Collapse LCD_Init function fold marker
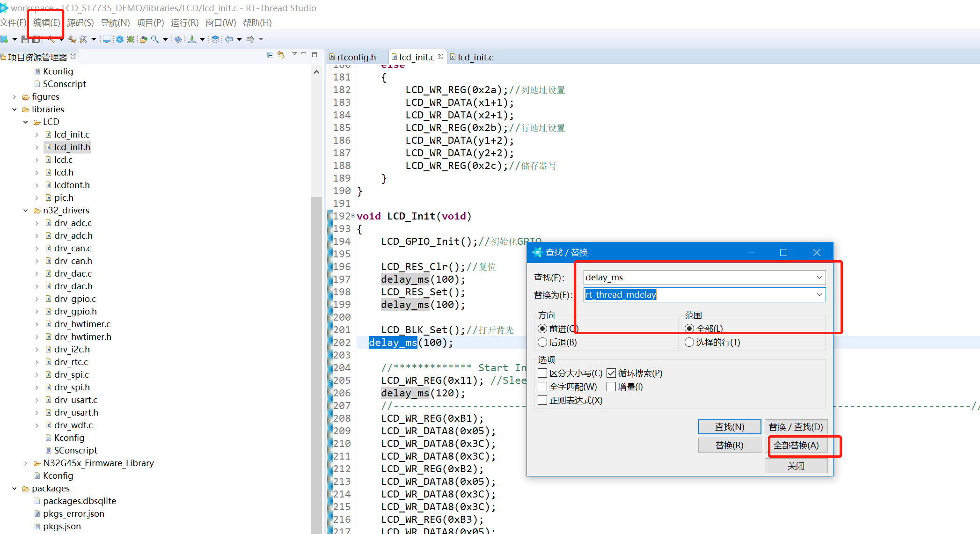The width and height of the screenshot is (980, 534). tap(353, 216)
